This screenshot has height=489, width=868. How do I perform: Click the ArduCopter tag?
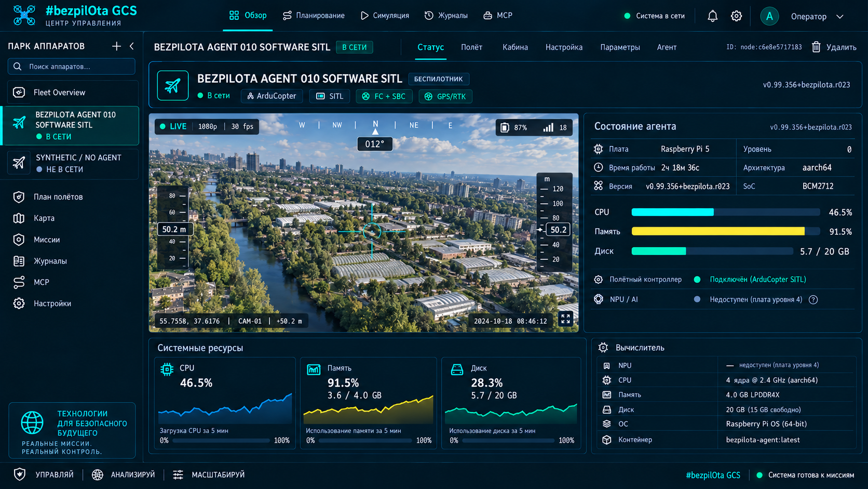point(272,96)
